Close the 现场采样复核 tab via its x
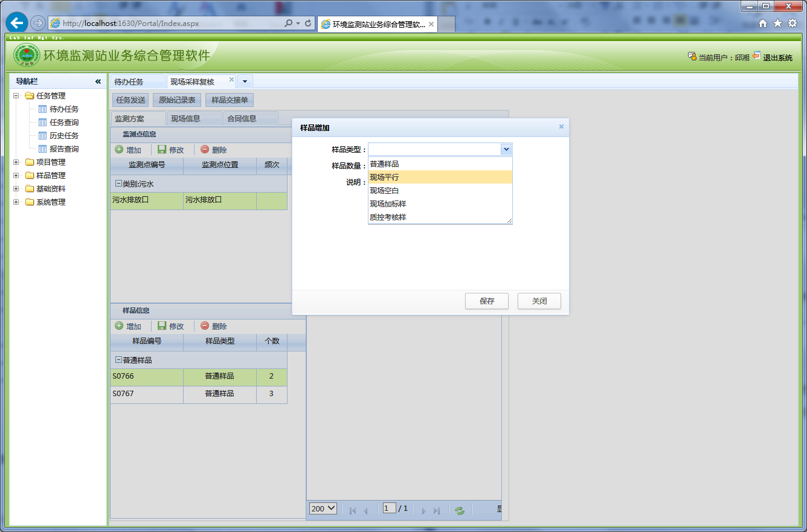Viewport: 807px width, 532px height. click(x=231, y=80)
